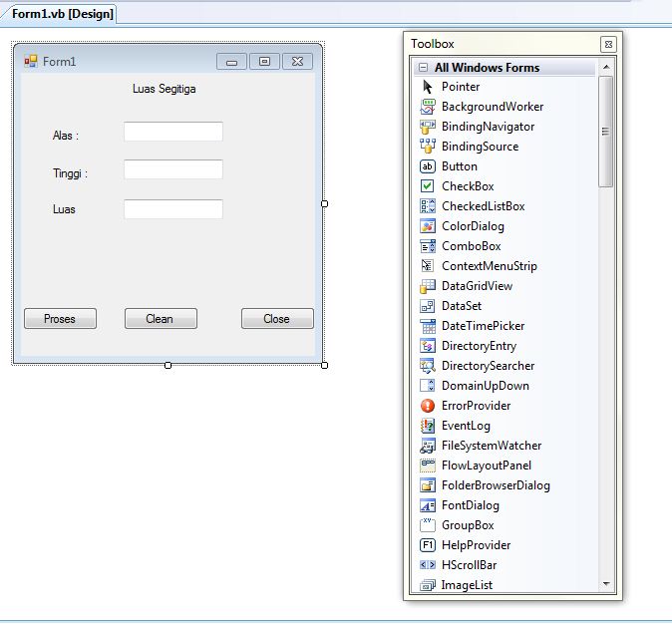Choose the BindingSource icon in Toolbox
Image resolution: width=672 pixels, height=624 pixels.
tap(428, 147)
